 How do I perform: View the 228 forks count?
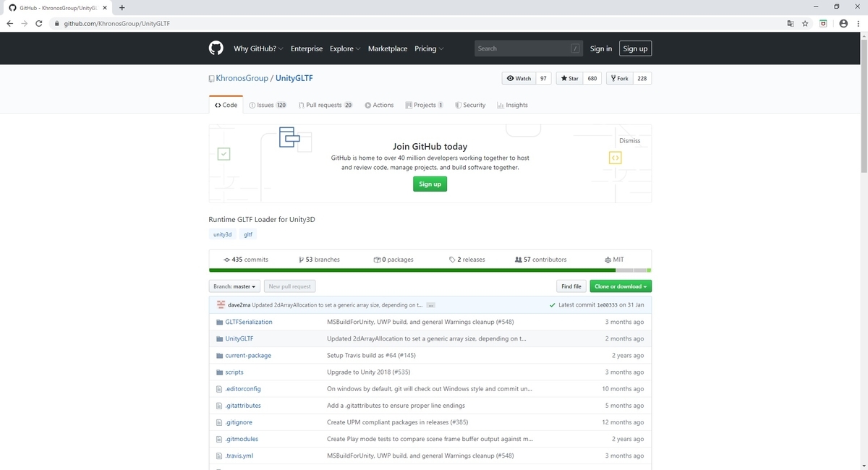pos(642,78)
